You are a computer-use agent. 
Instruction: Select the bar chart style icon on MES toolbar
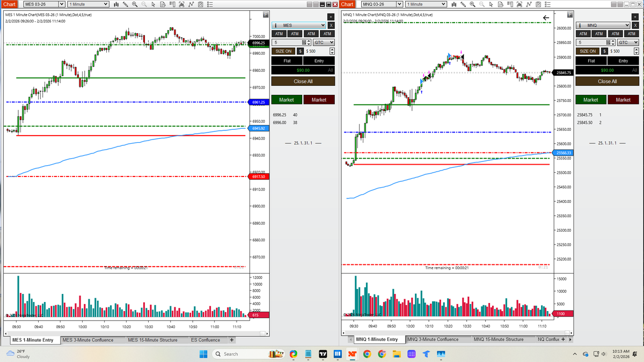click(116, 4)
